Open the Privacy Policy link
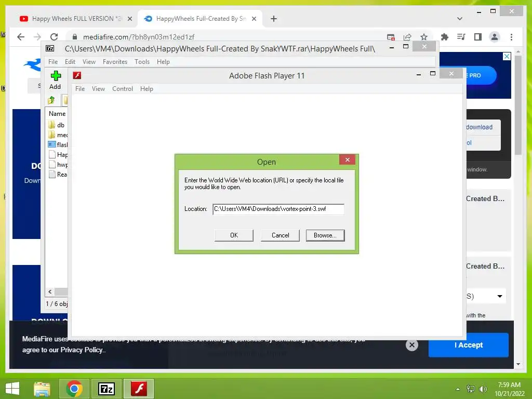532x399 pixels. coord(82,350)
